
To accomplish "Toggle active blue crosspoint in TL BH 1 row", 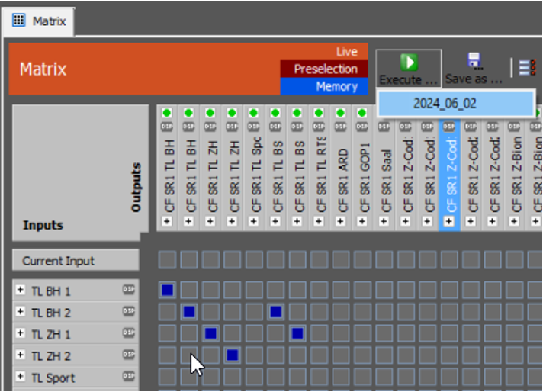I will [167, 290].
